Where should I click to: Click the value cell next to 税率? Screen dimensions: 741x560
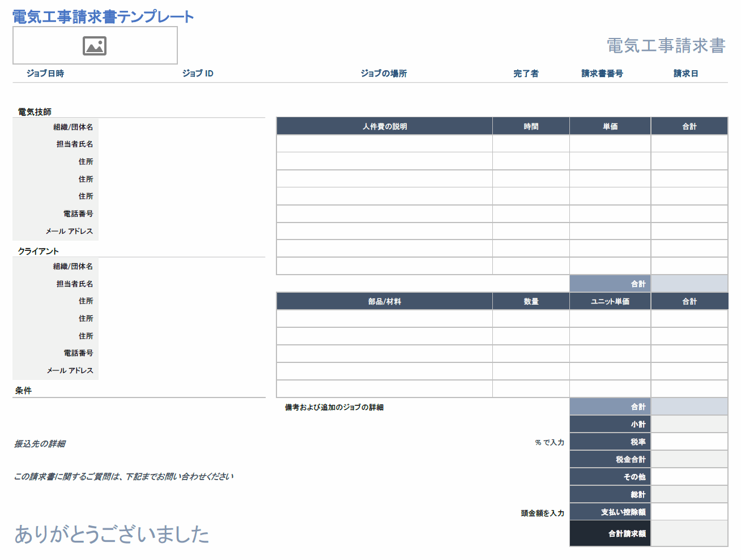coord(689,442)
